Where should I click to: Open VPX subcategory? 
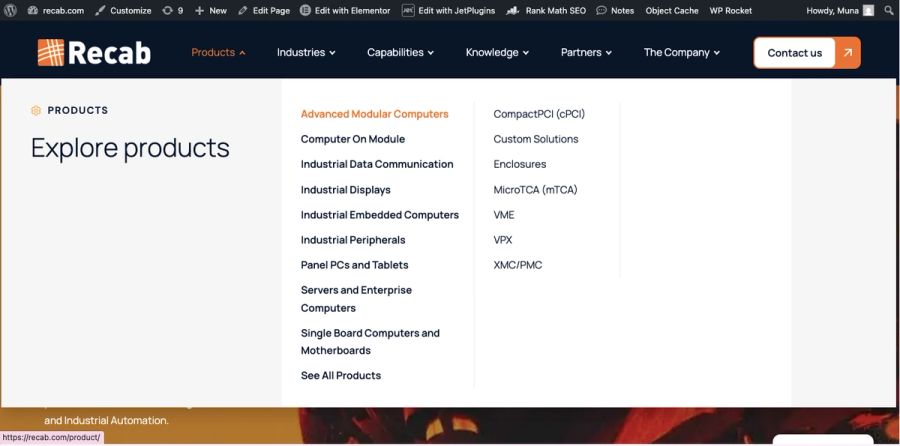pos(503,240)
